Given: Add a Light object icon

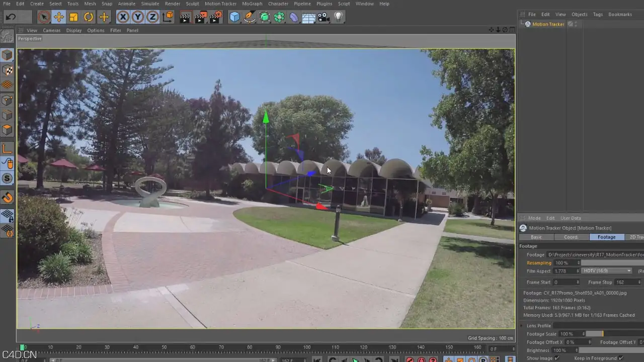Looking at the screenshot, I should coord(339,17).
